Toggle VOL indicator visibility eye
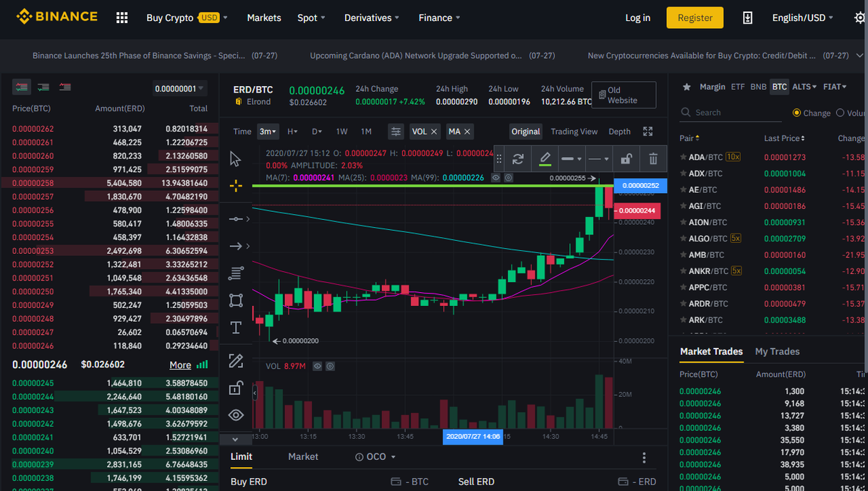Screen dimensions: 868x491 click(x=317, y=367)
